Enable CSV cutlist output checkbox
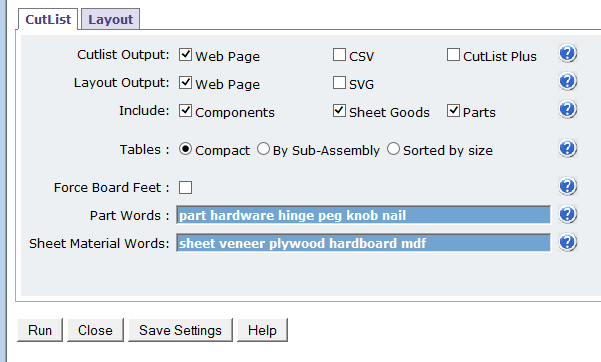The width and height of the screenshot is (601, 362). pyautogui.click(x=339, y=55)
